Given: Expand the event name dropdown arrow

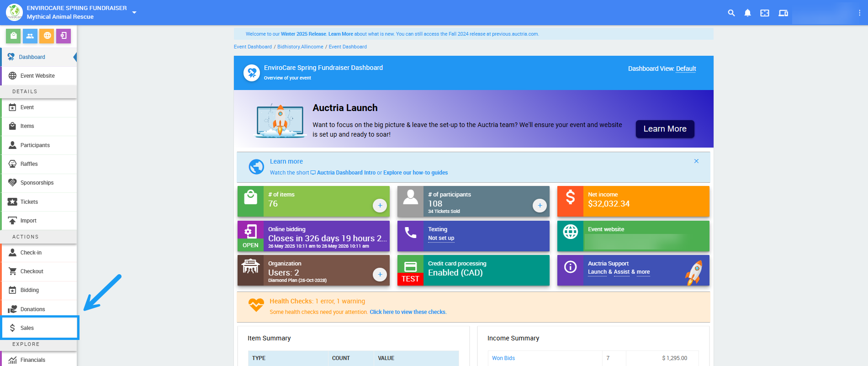Looking at the screenshot, I should click(x=134, y=12).
